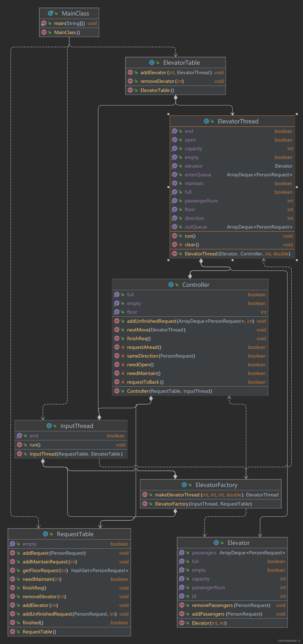The image size is (303, 644).
Task: Click ElevatorThread(Elevator, Controller, int, double) constructor
Action: 232,254
